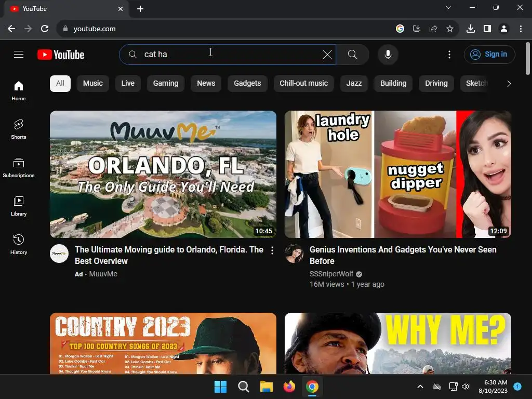Open the Country 2023 video thumbnail

coord(163,343)
